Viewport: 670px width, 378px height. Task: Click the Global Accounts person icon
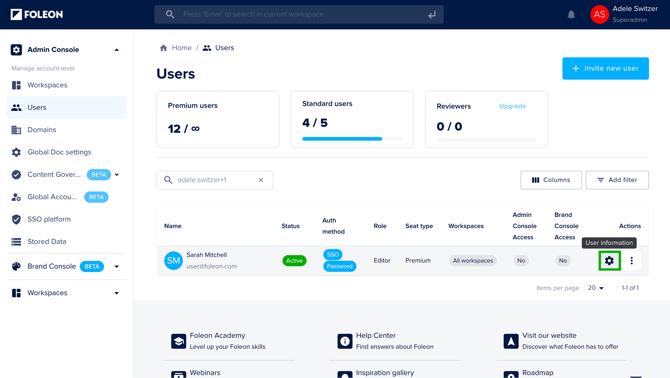[x=16, y=197]
